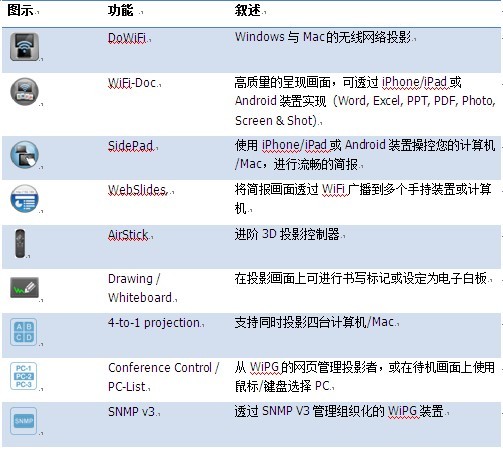Click the DoWiFi wireless projection icon
503x458 pixels.
24,47
